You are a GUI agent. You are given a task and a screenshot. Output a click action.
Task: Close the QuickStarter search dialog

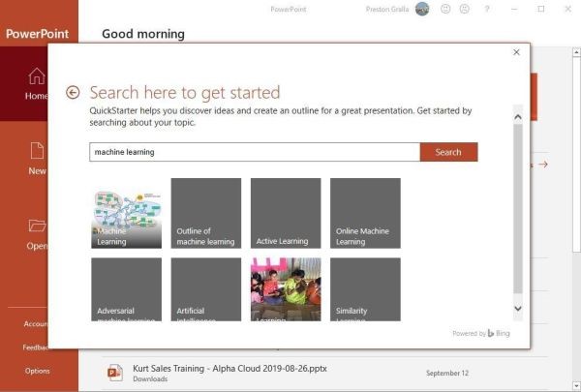click(516, 53)
